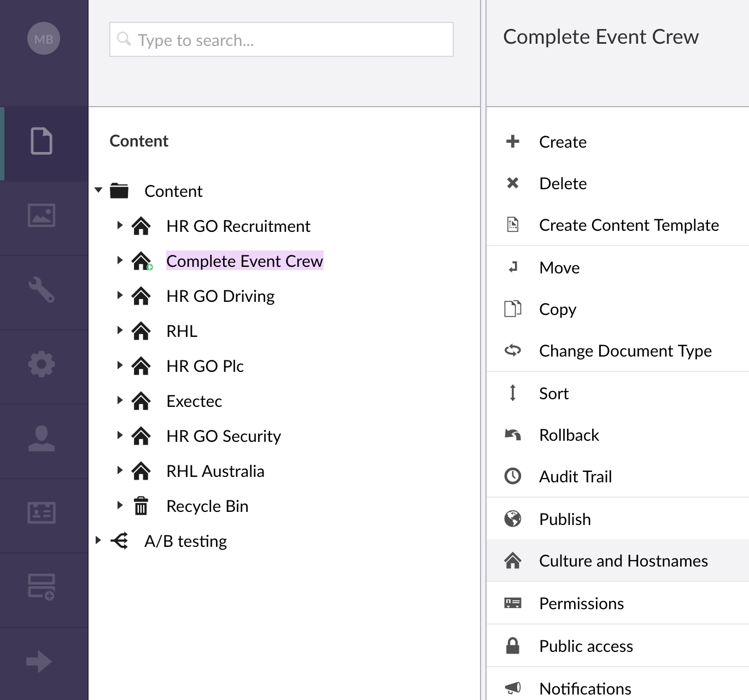The image size is (749, 700).
Task: Open the Developer gear section icon
Action: point(42,364)
